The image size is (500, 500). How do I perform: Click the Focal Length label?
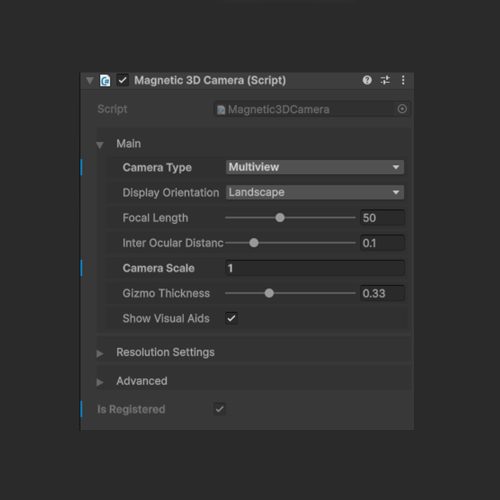click(x=155, y=218)
